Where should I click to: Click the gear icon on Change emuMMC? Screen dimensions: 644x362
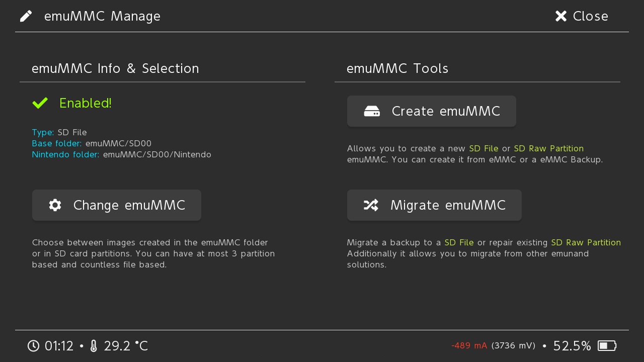point(55,205)
